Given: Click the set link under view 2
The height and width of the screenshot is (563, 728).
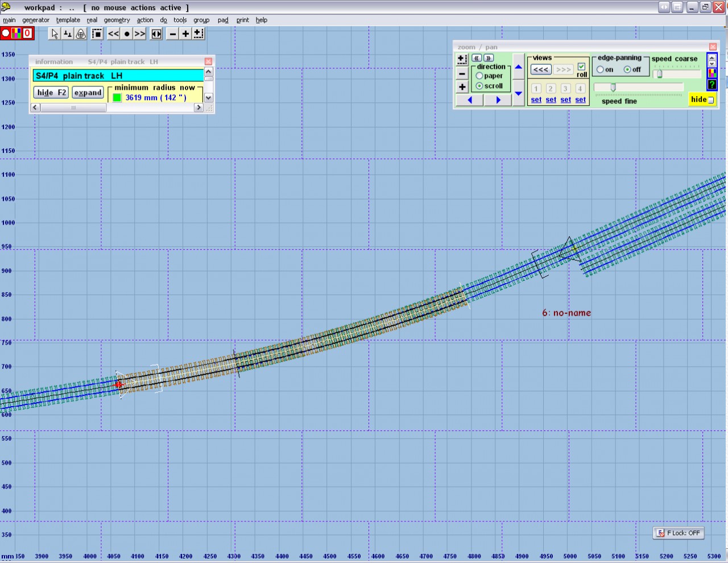Looking at the screenshot, I should pyautogui.click(x=551, y=100).
